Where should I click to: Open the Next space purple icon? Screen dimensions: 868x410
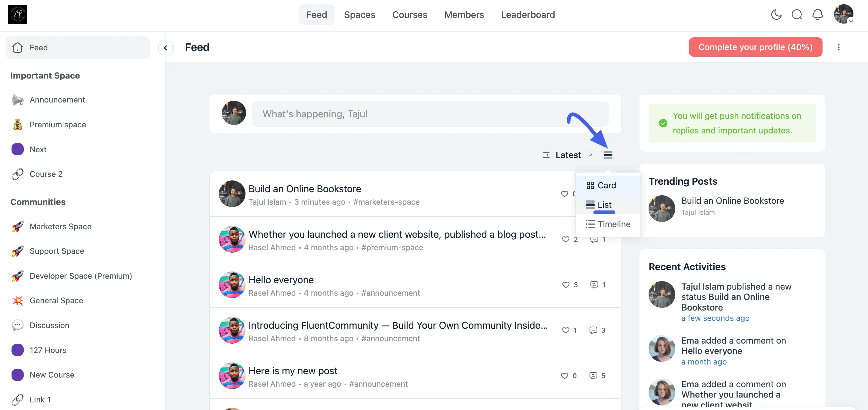coord(18,149)
